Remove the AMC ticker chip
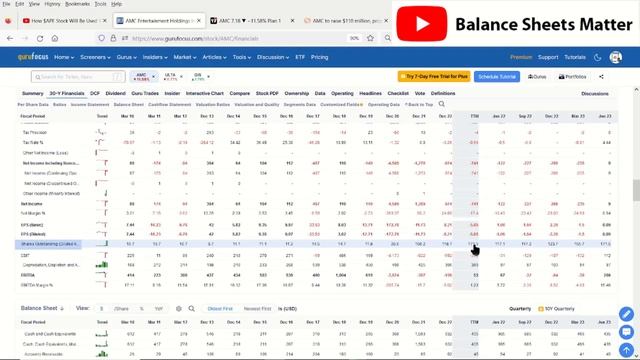Image resolution: width=640 pixels, height=360 pixels. click(x=153, y=76)
